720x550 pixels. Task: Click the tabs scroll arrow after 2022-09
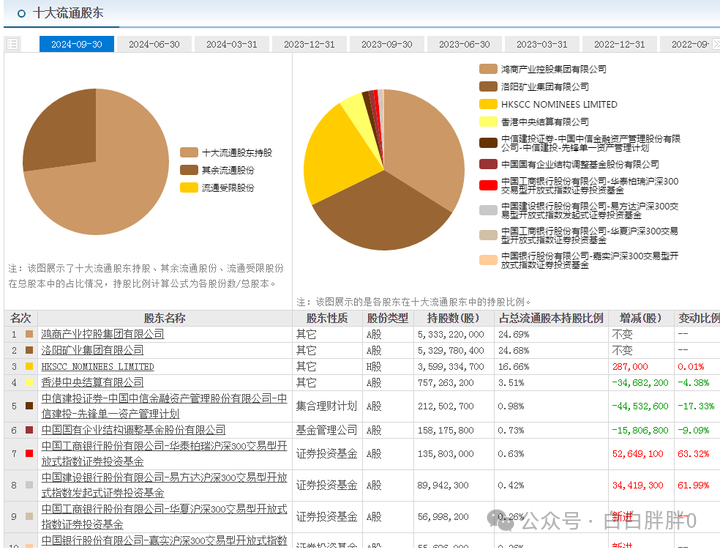(716, 44)
